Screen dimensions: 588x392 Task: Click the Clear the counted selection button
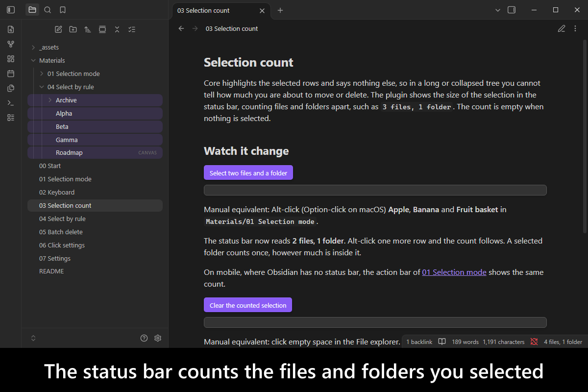(248, 305)
